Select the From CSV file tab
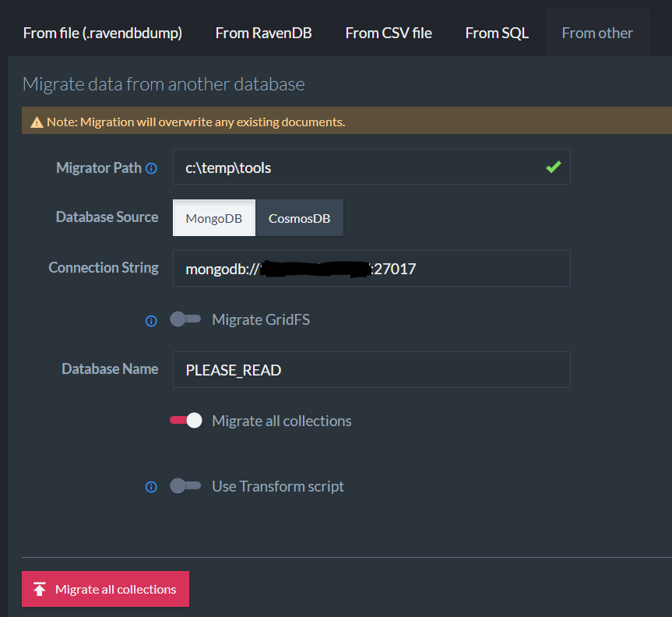The image size is (672, 617). [x=389, y=33]
